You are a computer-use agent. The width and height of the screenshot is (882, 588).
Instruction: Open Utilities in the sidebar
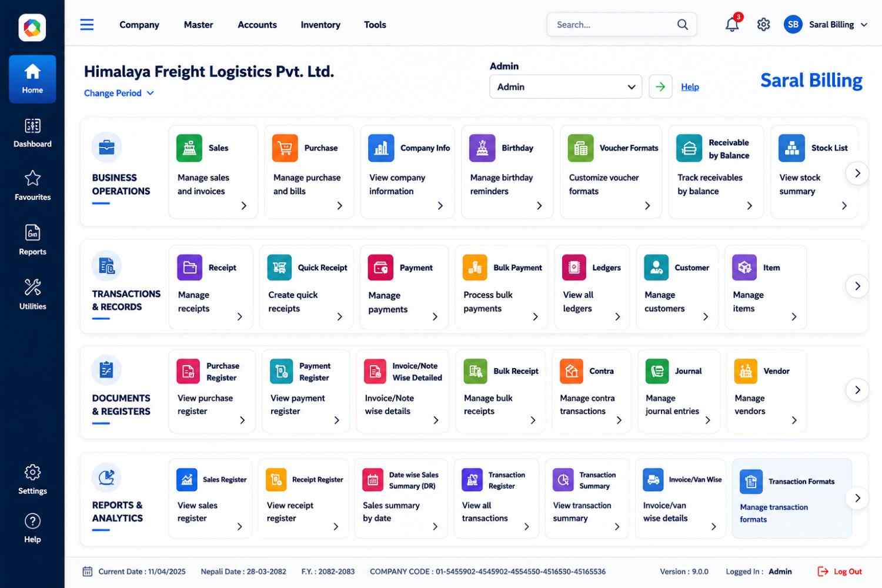[32, 295]
